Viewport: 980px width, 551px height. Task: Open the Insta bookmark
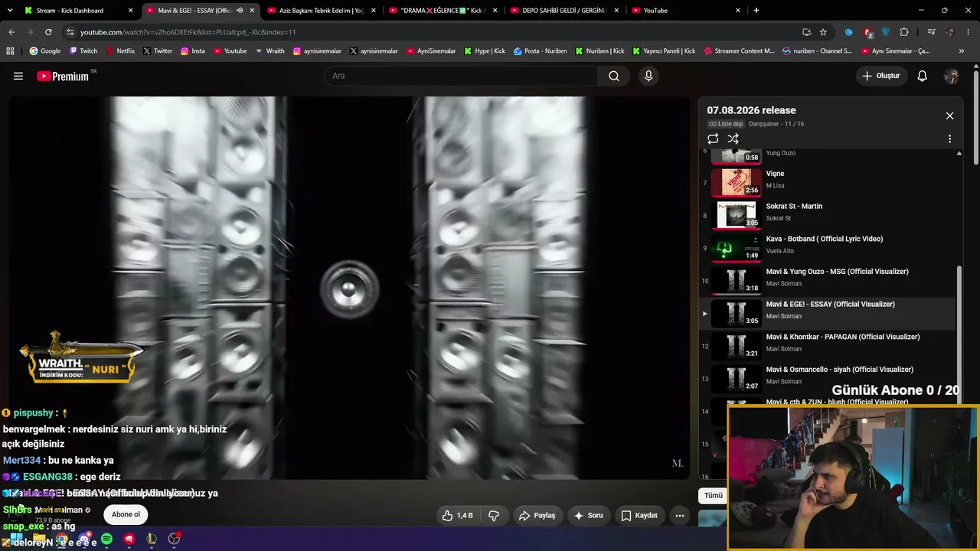coord(193,51)
